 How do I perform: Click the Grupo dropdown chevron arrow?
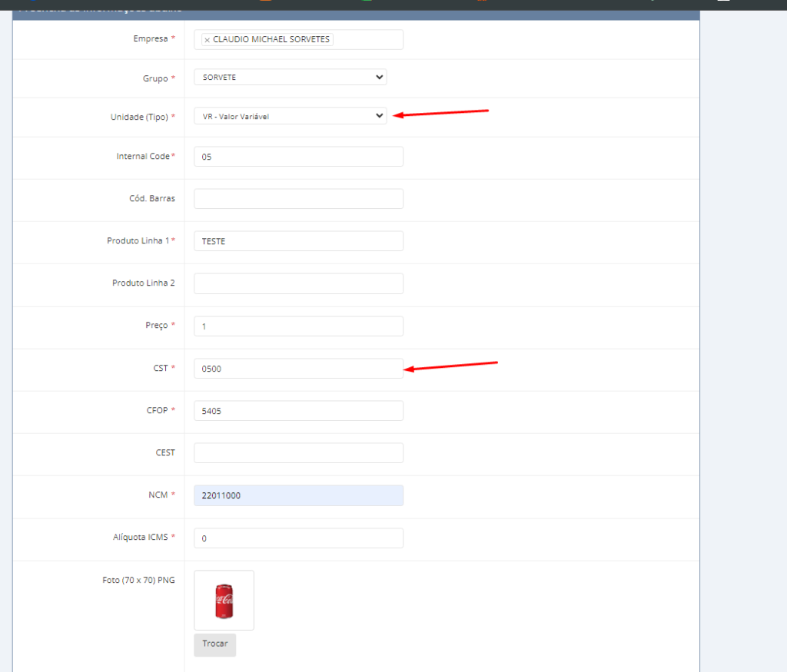[378, 77]
